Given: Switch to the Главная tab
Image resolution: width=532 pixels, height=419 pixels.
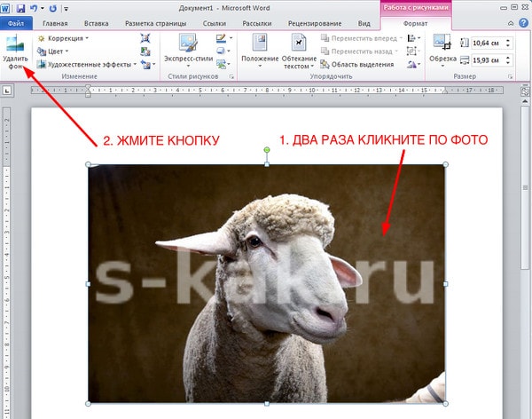Looking at the screenshot, I should (55, 23).
